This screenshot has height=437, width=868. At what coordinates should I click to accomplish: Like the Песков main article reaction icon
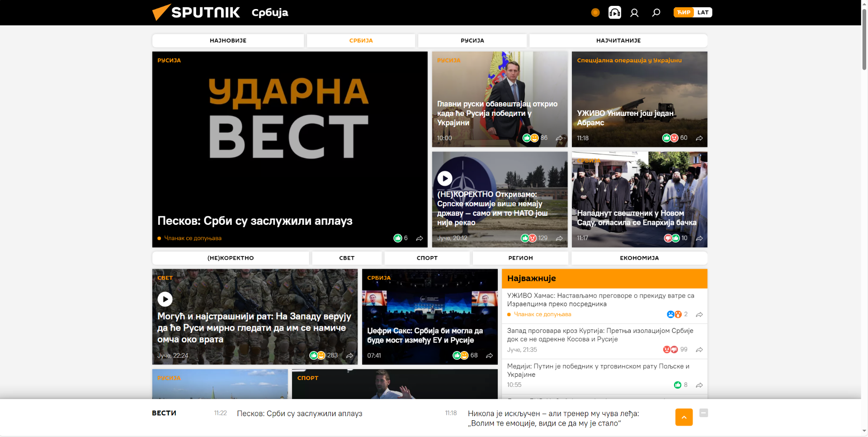pyautogui.click(x=398, y=238)
